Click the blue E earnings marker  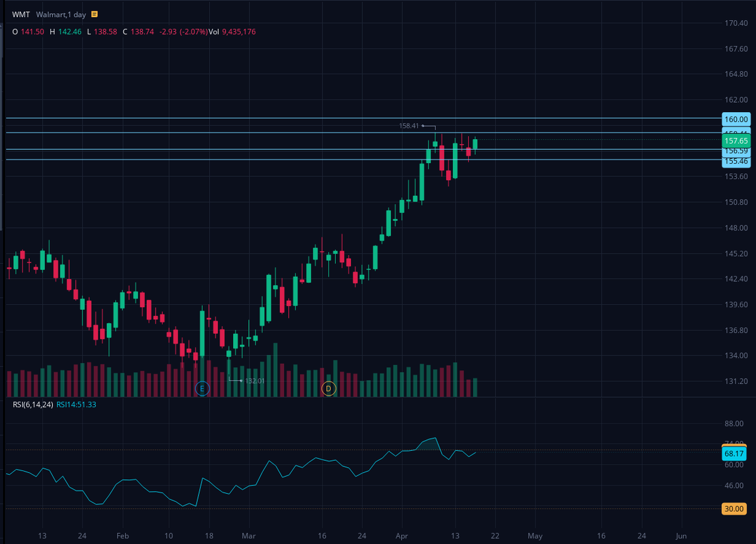pyautogui.click(x=202, y=388)
